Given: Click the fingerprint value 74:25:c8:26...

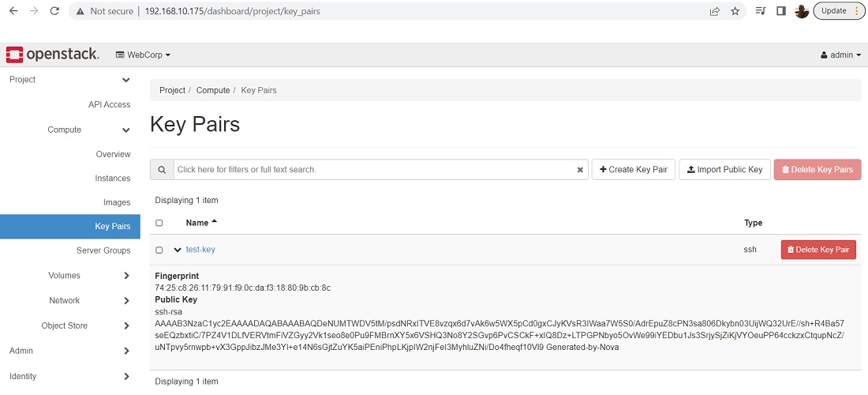Looking at the screenshot, I should click(x=242, y=288).
